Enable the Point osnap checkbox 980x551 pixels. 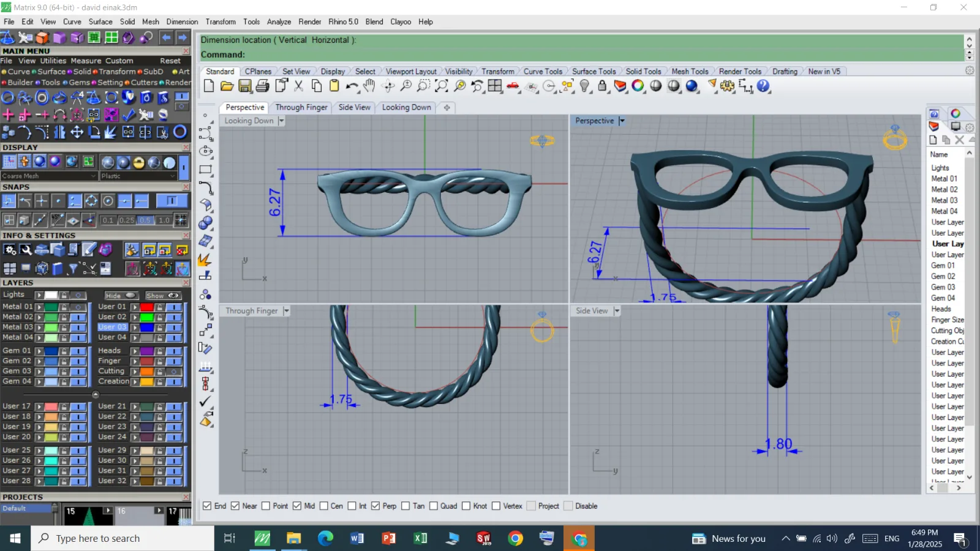[266, 506]
